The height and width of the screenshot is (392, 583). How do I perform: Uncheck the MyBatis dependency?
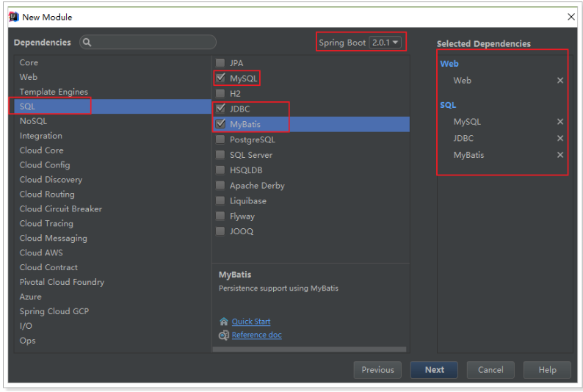[220, 124]
